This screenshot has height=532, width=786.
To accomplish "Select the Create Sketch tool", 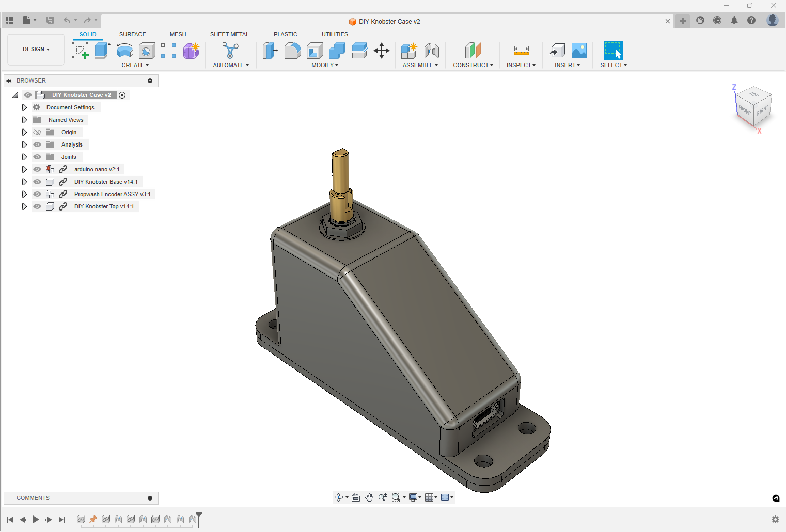I will (x=81, y=51).
